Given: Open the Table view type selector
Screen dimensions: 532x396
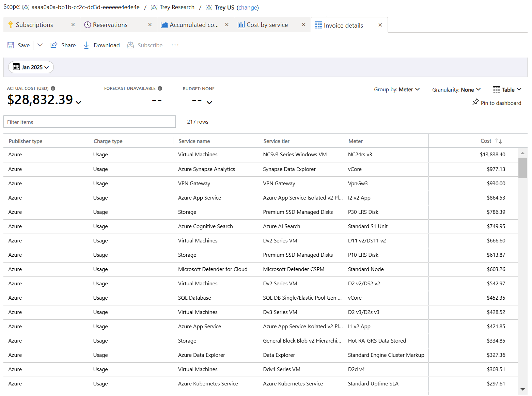Looking at the screenshot, I should tap(507, 90).
